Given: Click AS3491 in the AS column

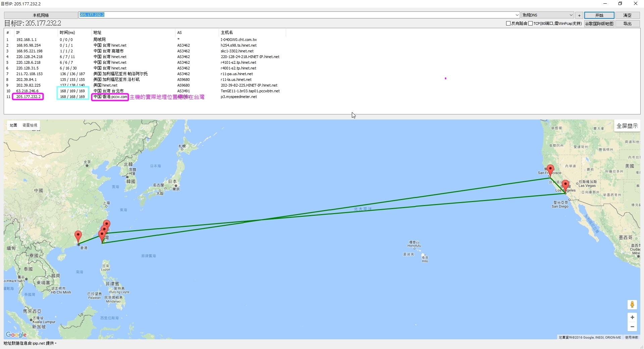Looking at the screenshot, I should point(183,91).
